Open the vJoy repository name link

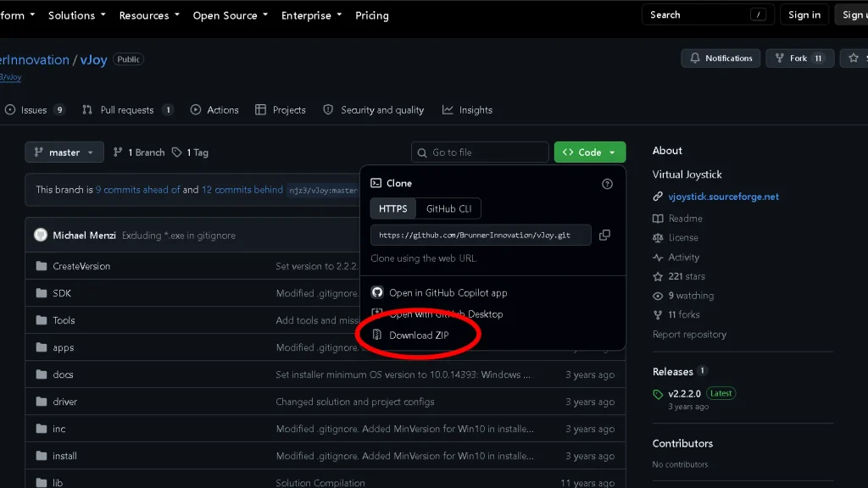point(93,60)
